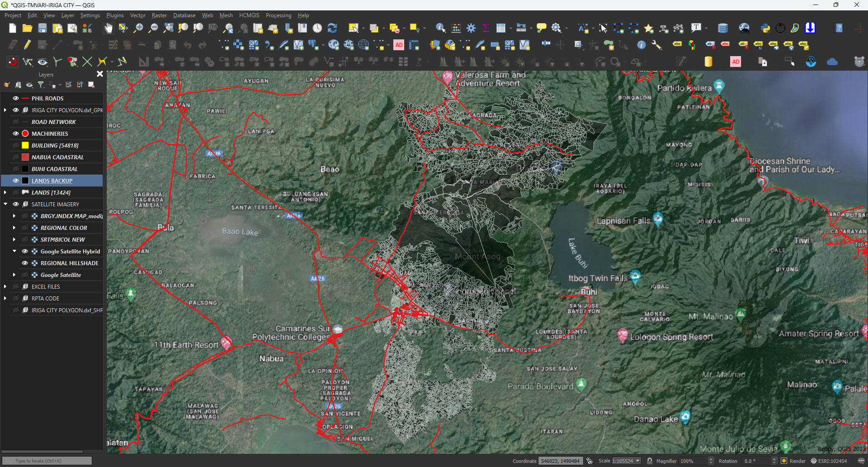Open a New Print Layout
The height and width of the screenshot is (467, 868).
(57, 28)
